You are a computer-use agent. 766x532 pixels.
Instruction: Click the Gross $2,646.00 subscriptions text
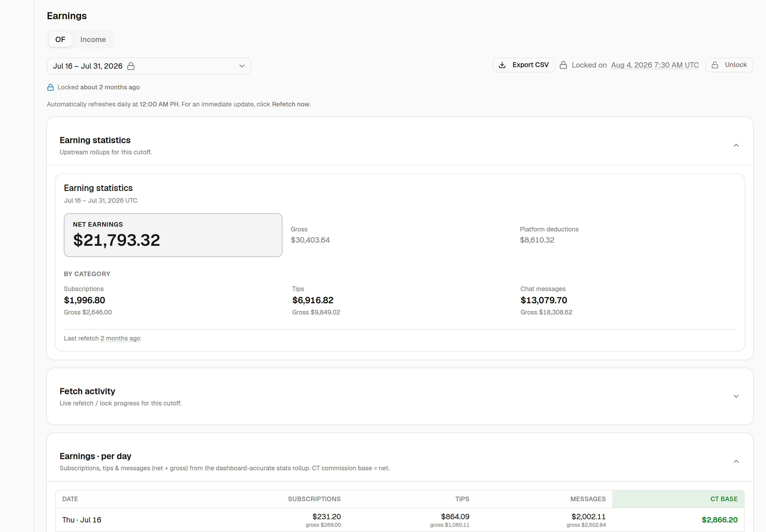[88, 312]
